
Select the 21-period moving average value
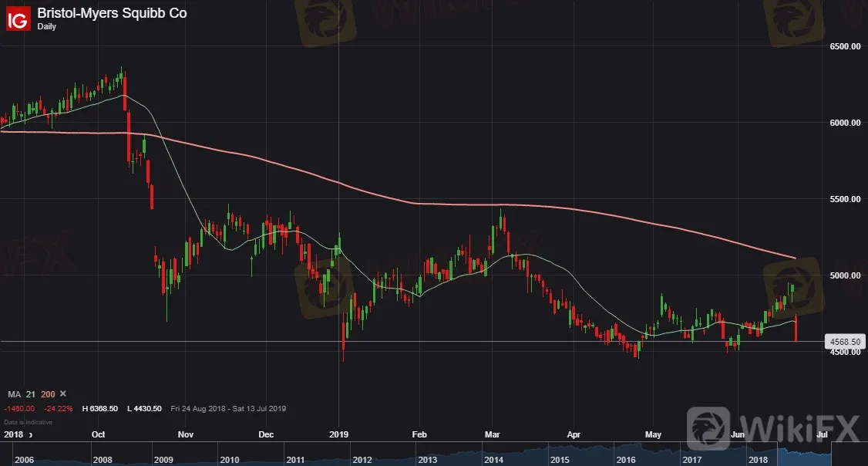point(31,394)
